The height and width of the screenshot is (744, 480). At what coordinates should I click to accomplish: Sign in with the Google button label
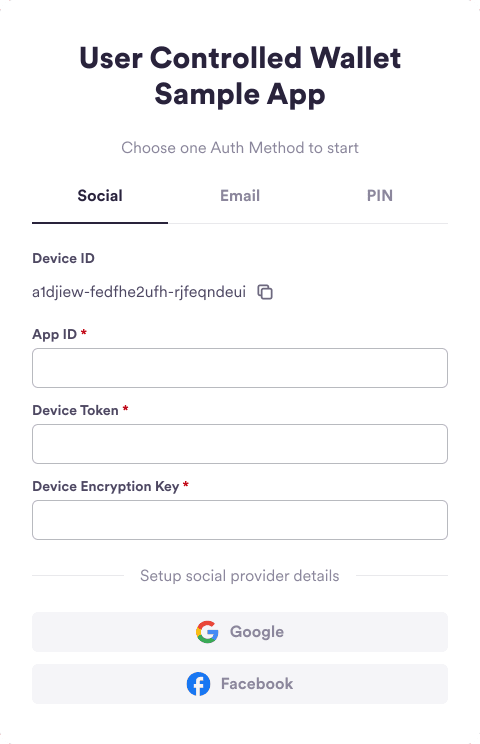click(x=257, y=632)
